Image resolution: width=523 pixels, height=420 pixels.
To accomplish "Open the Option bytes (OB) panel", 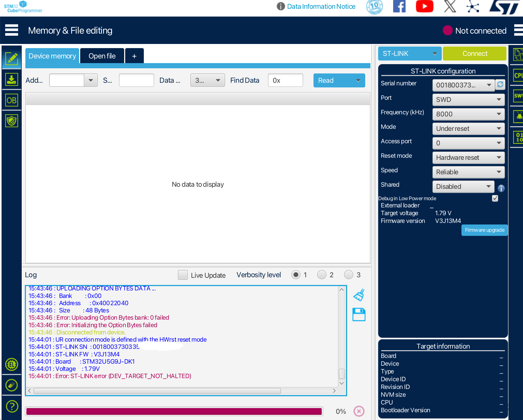I will pos(12,100).
